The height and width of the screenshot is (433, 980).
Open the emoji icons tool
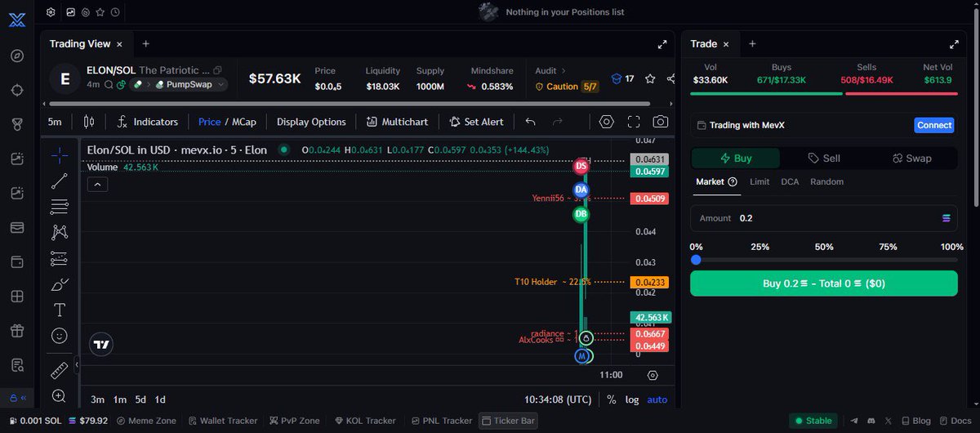click(60, 335)
